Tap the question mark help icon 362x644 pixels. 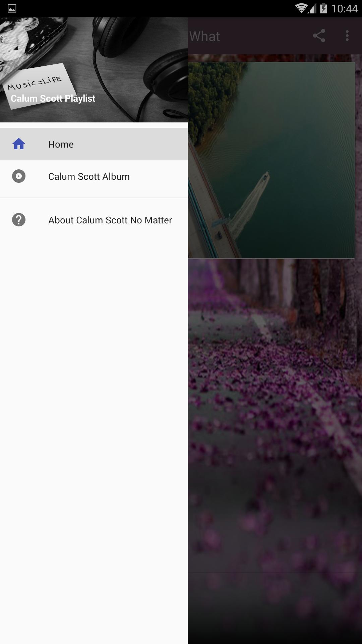coord(19,220)
